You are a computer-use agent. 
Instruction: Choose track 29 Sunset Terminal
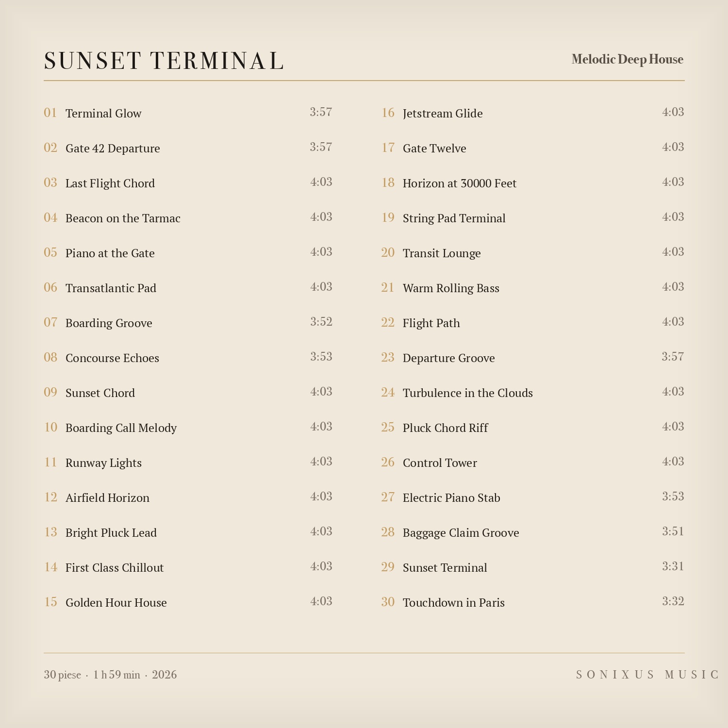click(x=445, y=567)
